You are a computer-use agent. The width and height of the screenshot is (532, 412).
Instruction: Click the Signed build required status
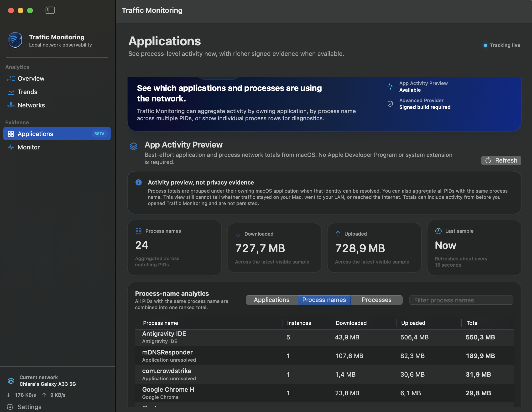(x=425, y=107)
